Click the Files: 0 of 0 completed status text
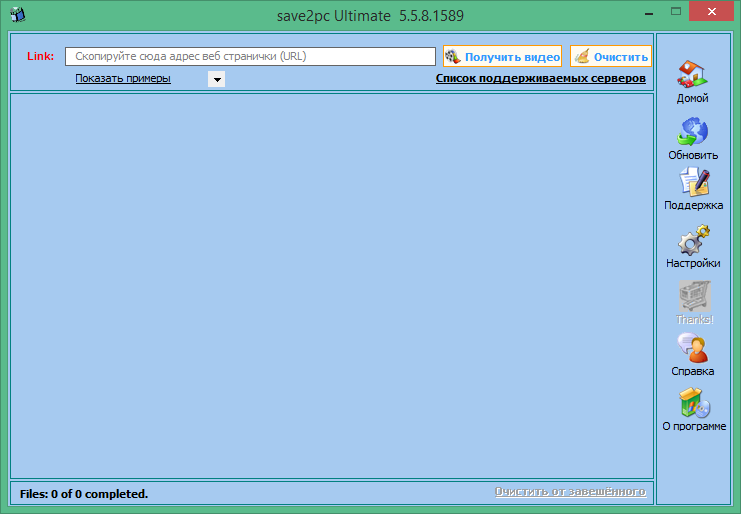This screenshot has height=514, width=741. [x=84, y=494]
